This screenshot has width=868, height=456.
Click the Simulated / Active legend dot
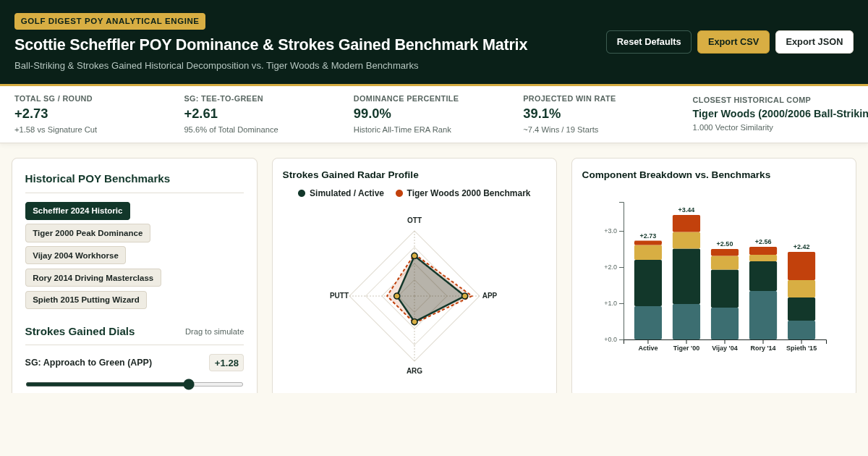point(302,193)
